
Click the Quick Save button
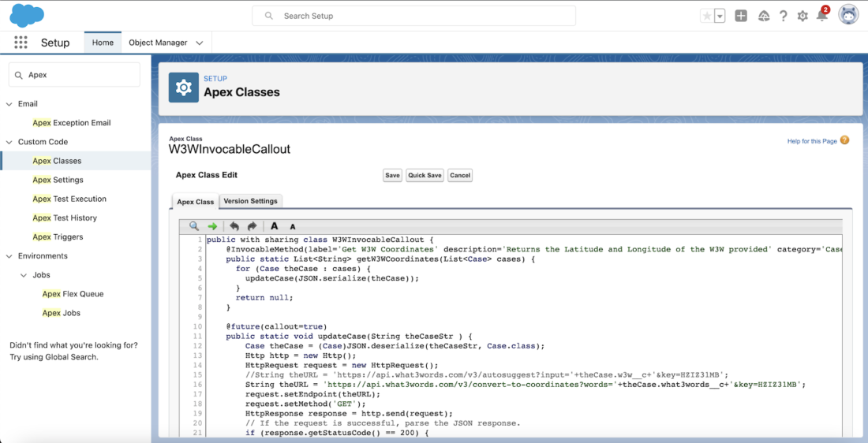tap(425, 175)
